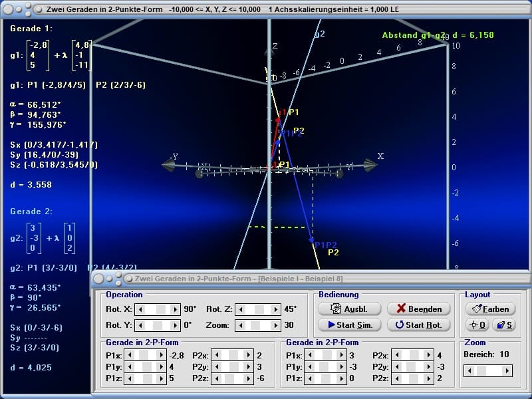Screen dimensions: 532x399
Task: Increase Rot. X with right arrow
Action: (x=175, y=309)
